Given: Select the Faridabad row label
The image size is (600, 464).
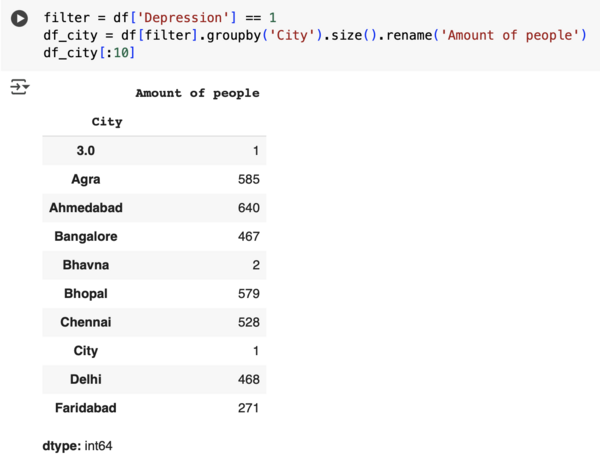Looking at the screenshot, I should coord(86,408).
